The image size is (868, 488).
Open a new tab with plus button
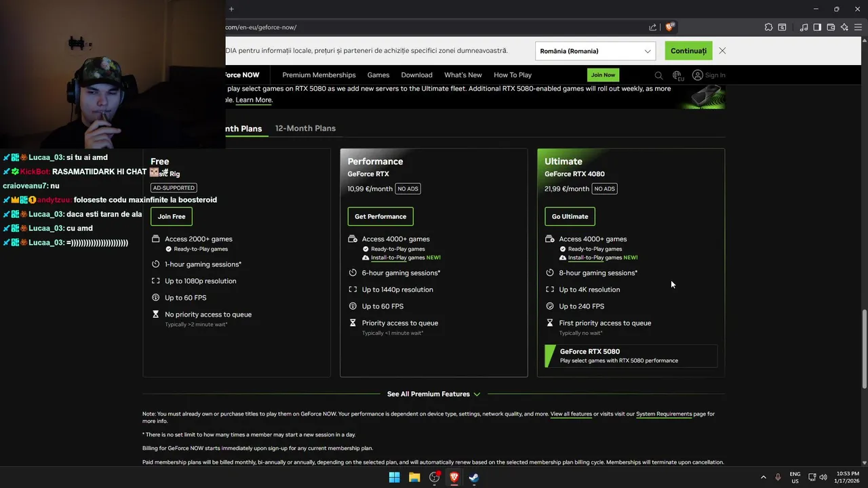(231, 9)
